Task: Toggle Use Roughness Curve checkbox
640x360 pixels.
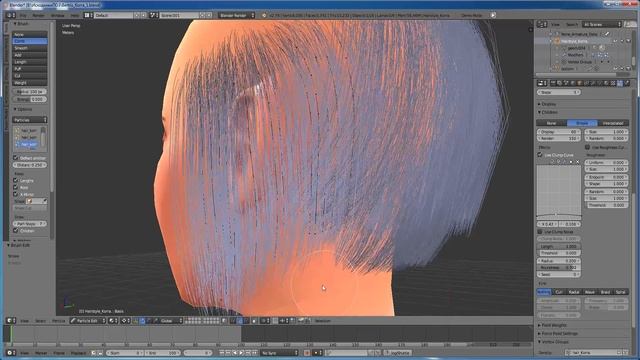Action: coord(587,147)
